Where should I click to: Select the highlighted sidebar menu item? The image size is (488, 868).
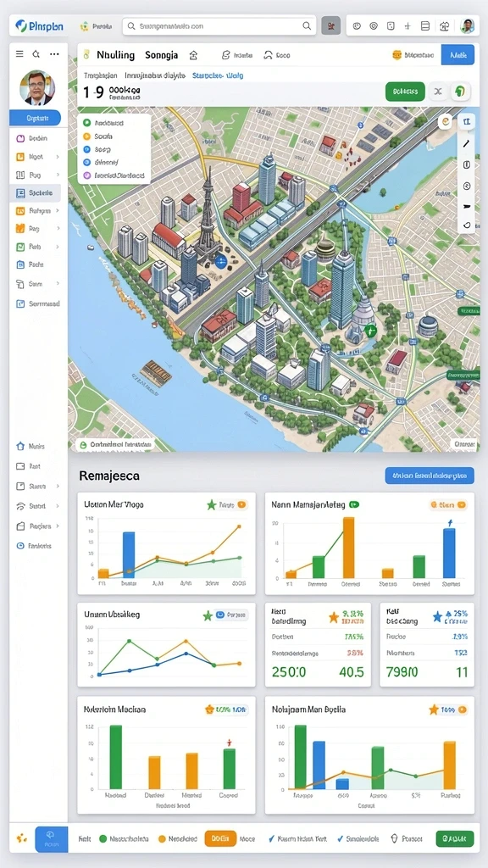pos(36,192)
